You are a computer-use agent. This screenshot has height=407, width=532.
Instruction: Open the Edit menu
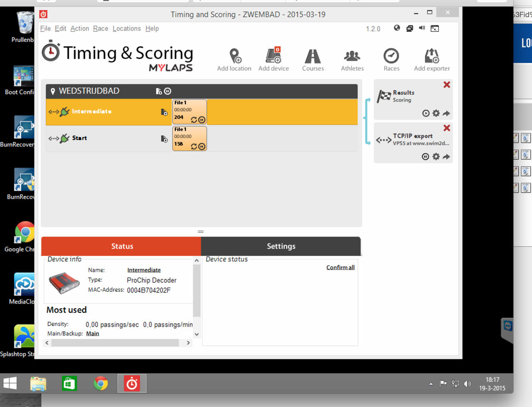pyautogui.click(x=60, y=28)
